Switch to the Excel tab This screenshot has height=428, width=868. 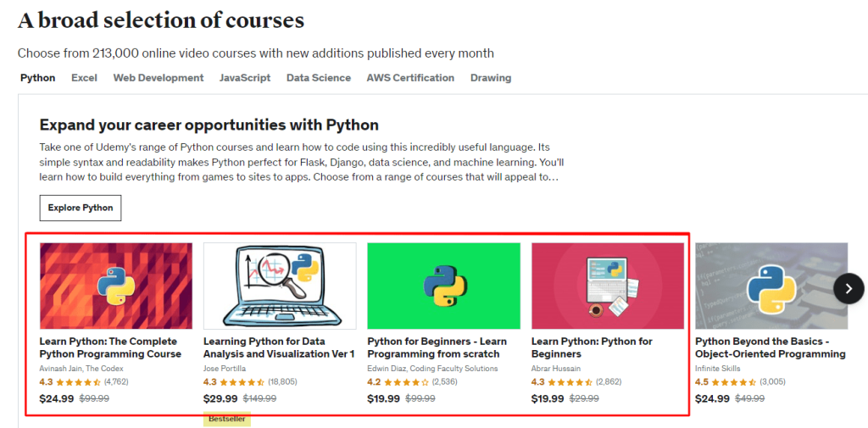(x=84, y=77)
